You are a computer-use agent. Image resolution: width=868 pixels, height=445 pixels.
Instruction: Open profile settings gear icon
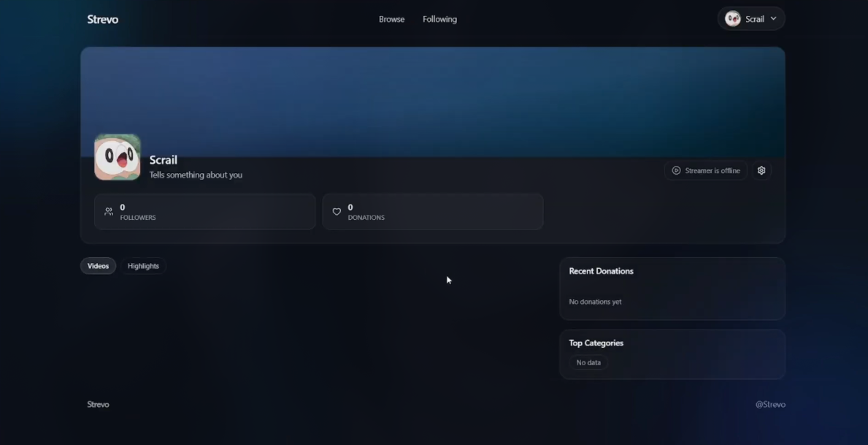(x=761, y=170)
